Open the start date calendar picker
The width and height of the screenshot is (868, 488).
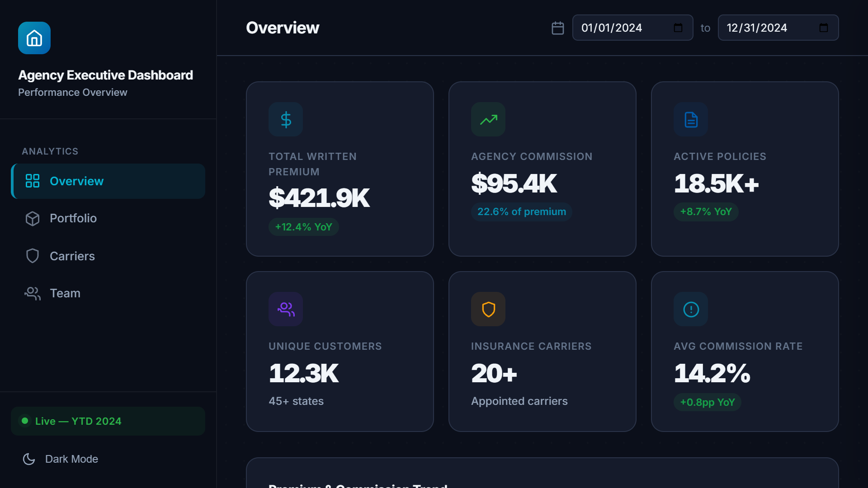[678, 28]
